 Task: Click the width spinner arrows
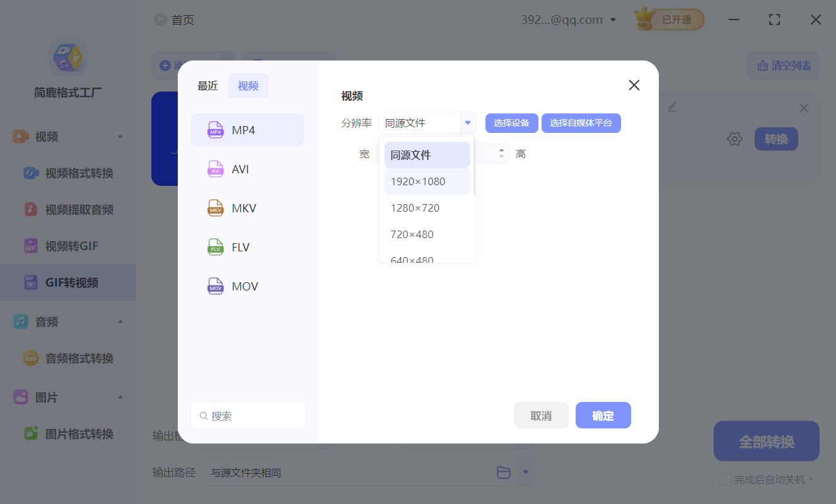502,153
